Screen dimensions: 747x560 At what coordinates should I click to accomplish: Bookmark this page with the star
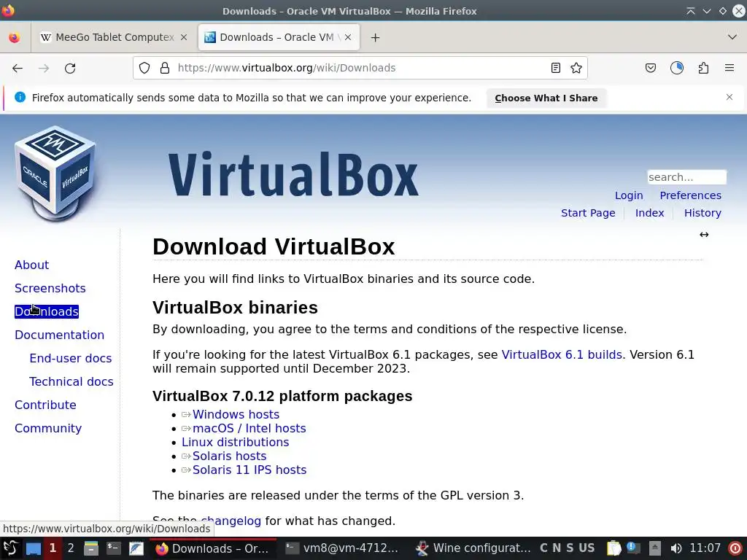point(576,68)
